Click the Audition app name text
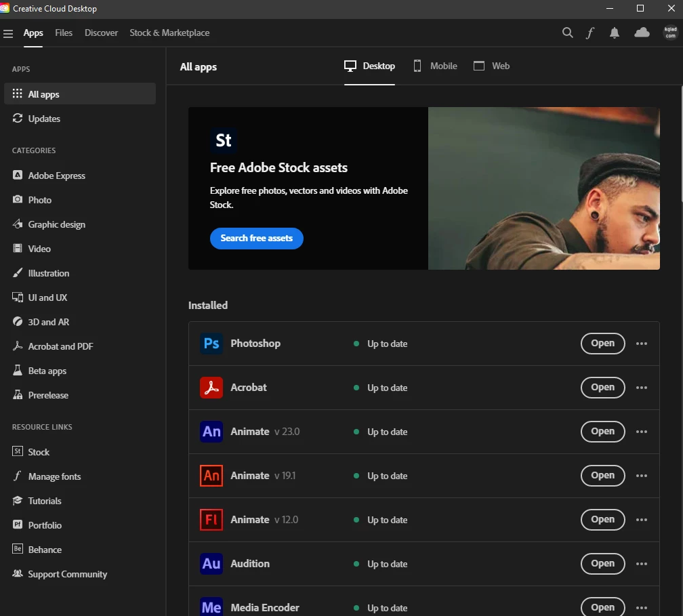This screenshot has width=683, height=616. coord(250,563)
